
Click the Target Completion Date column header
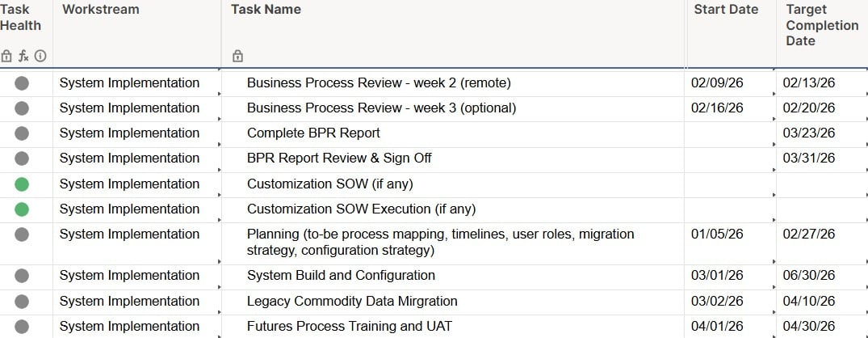[822, 25]
